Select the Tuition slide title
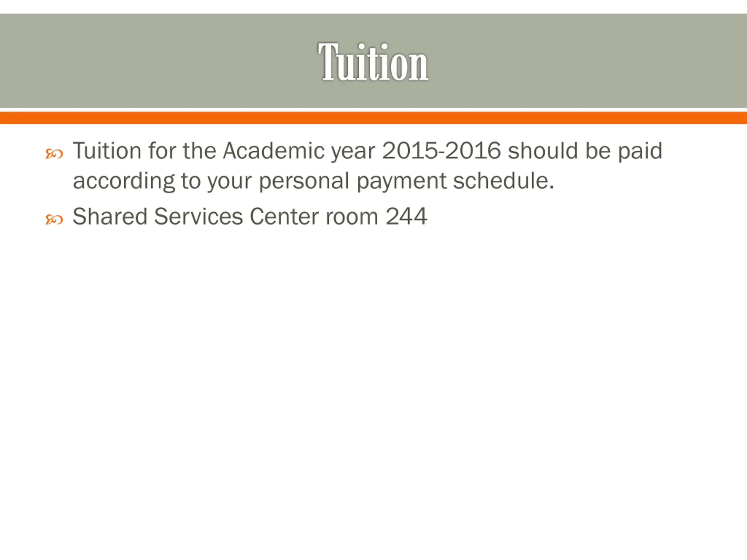The width and height of the screenshot is (747, 560). [x=373, y=62]
